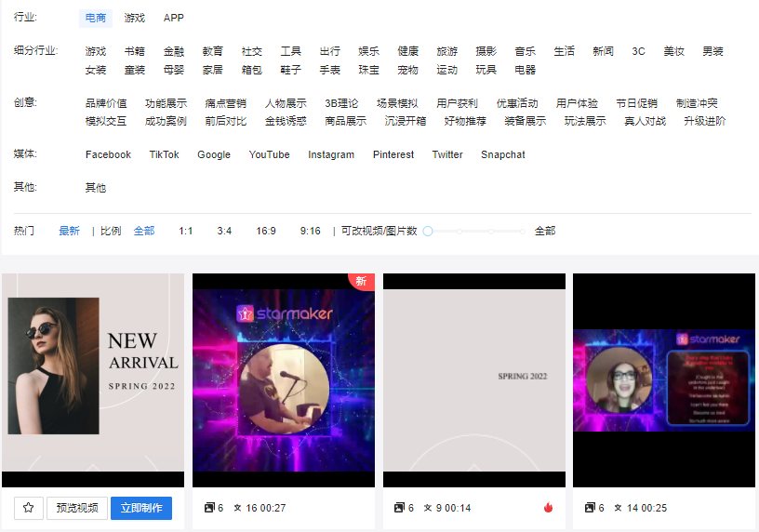Screen dimensions: 759x532
Task: Select 升级进阶 creative filter
Action: [x=704, y=121]
